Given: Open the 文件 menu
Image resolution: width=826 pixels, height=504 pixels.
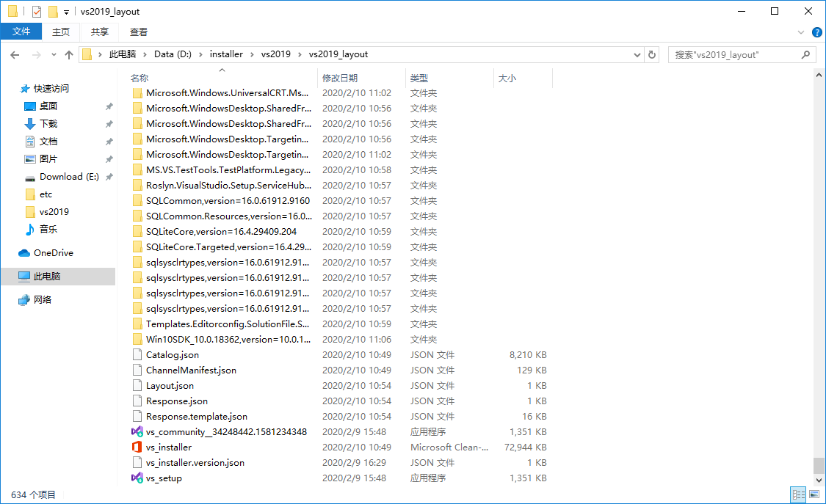Looking at the screenshot, I should (21, 32).
